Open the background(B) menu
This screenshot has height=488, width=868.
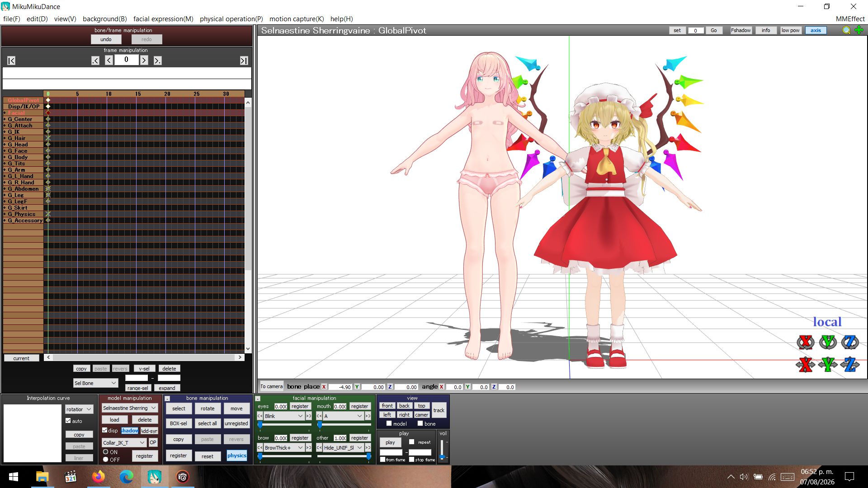[105, 19]
